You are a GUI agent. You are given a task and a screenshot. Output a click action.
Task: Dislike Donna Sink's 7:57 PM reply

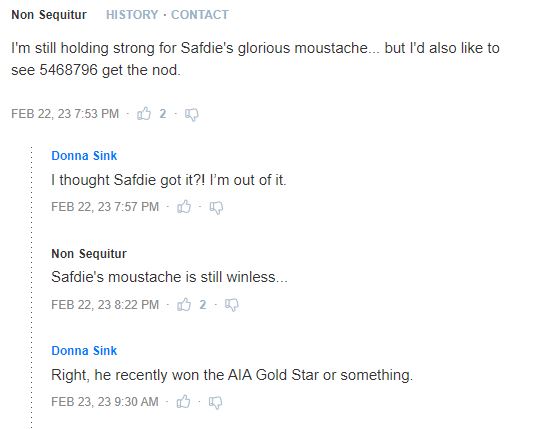click(x=216, y=207)
